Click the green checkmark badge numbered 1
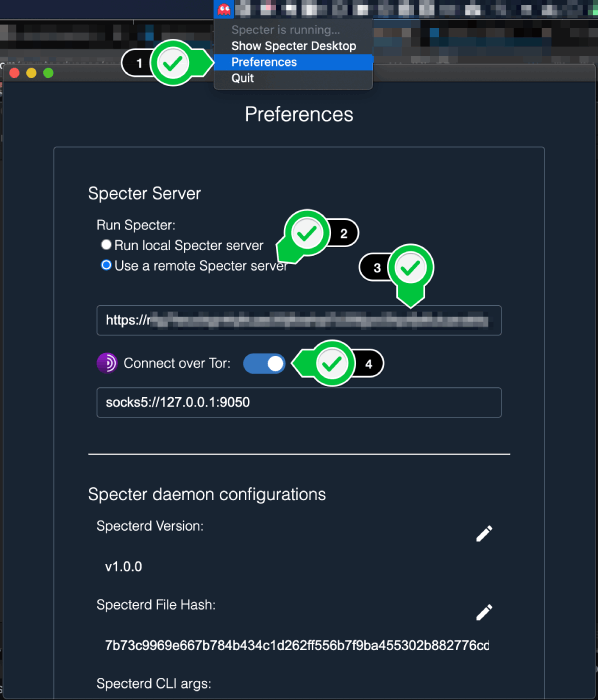The height and width of the screenshot is (700, 598). click(x=172, y=63)
